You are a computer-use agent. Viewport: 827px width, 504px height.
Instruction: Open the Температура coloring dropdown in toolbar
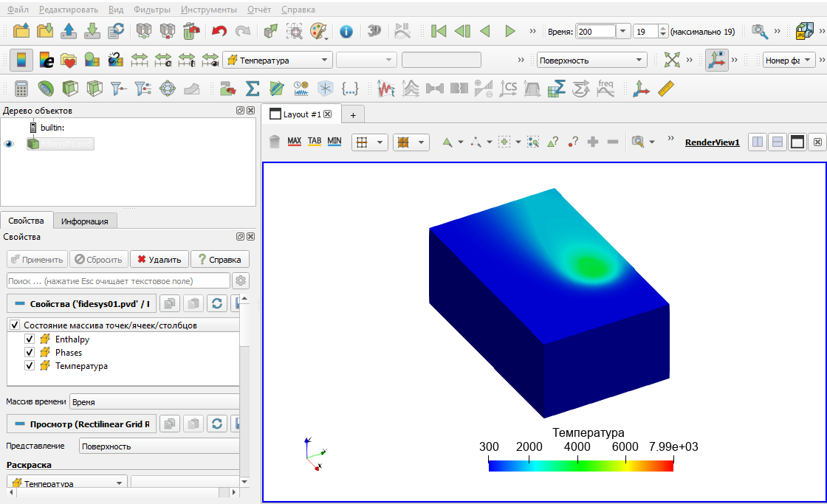278,60
